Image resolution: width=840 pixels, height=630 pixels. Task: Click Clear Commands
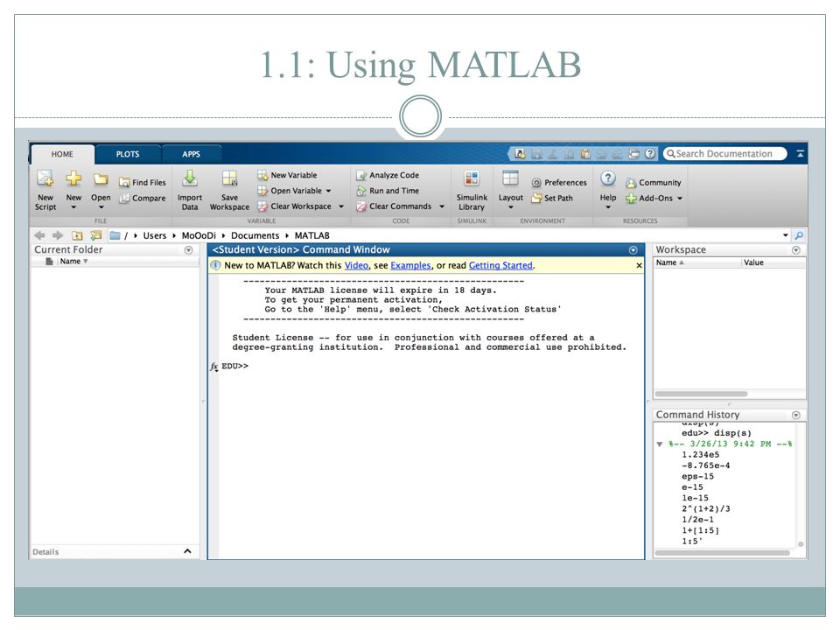pos(394,206)
